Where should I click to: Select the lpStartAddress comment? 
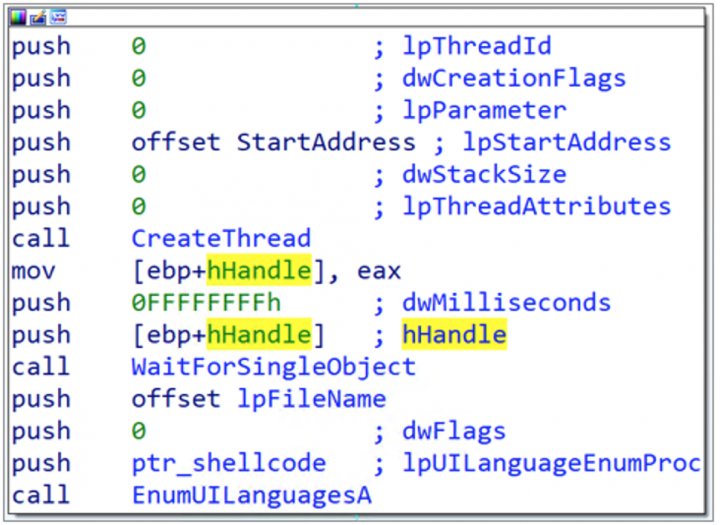tap(567, 142)
